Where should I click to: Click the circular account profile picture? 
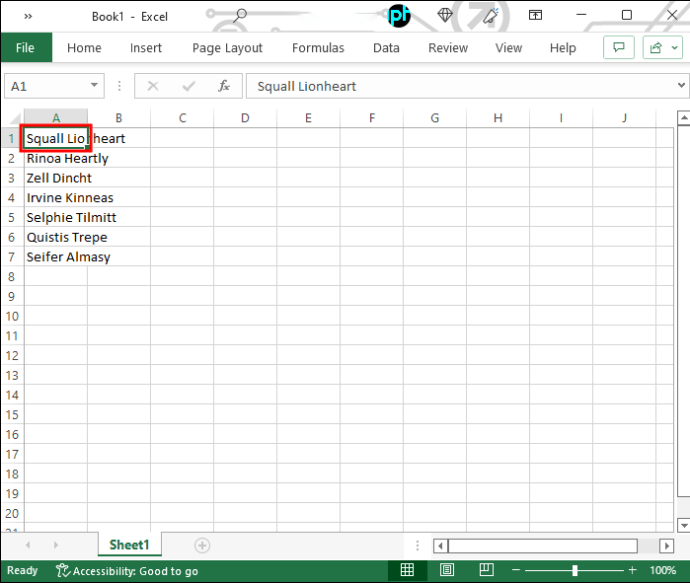click(399, 16)
